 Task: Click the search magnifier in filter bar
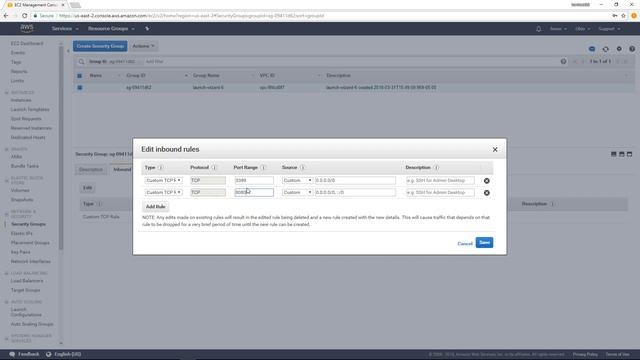[81, 62]
